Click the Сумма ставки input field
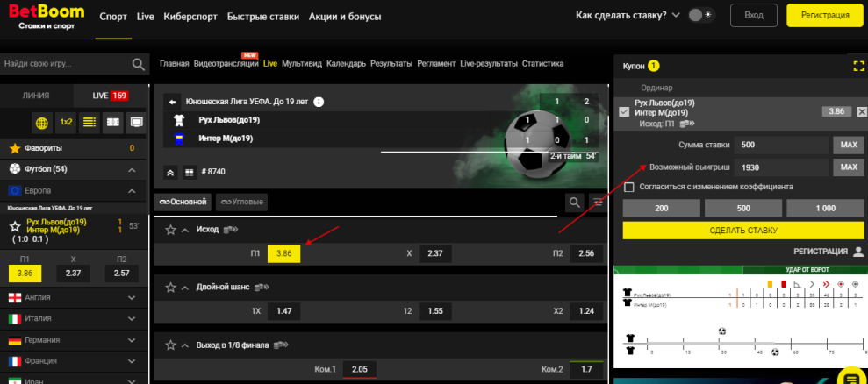Viewport: 868px width, 384px height. [x=782, y=145]
